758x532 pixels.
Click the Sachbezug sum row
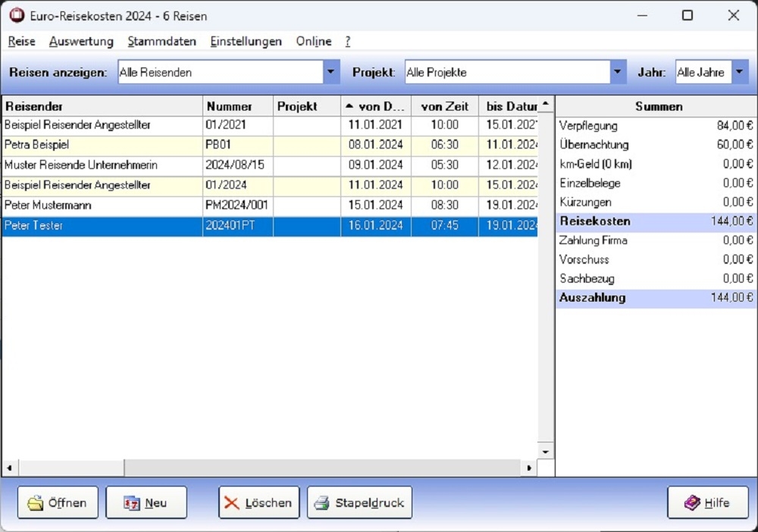(x=656, y=279)
